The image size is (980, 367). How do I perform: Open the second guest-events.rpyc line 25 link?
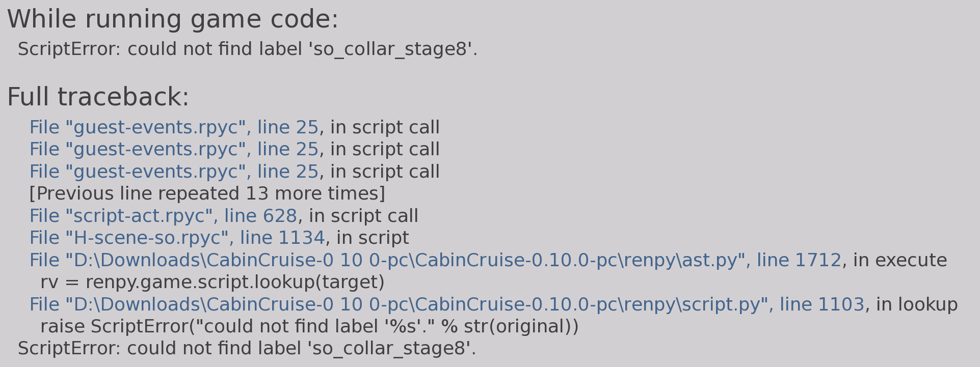pyautogui.click(x=174, y=150)
